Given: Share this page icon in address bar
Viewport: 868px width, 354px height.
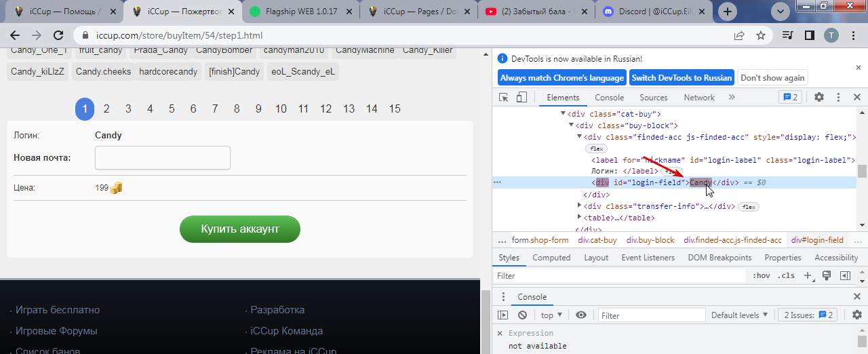Looking at the screenshot, I should 739,35.
